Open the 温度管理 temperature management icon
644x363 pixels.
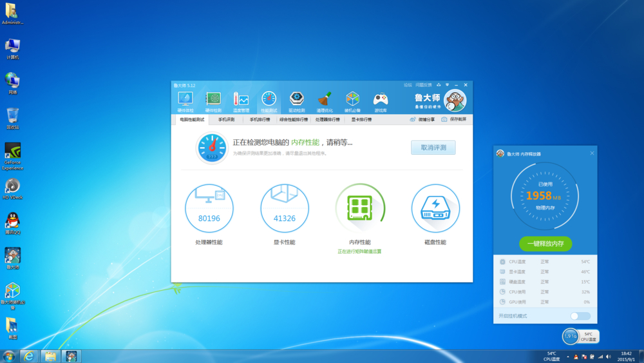pyautogui.click(x=241, y=101)
